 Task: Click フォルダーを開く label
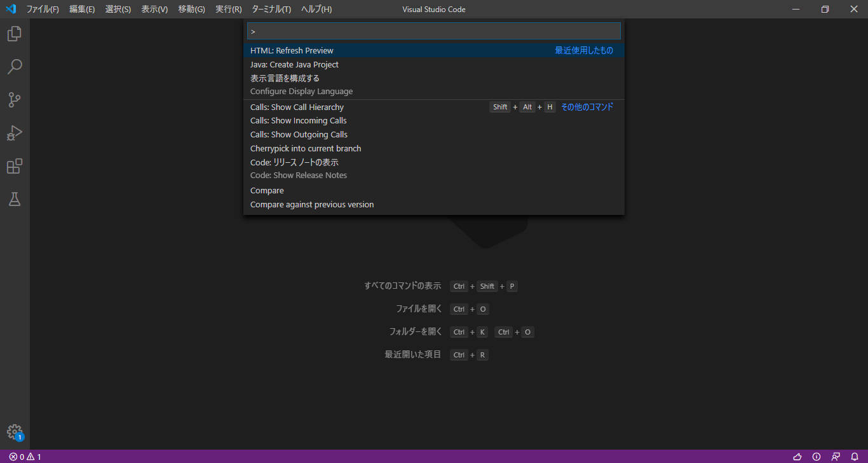click(416, 332)
